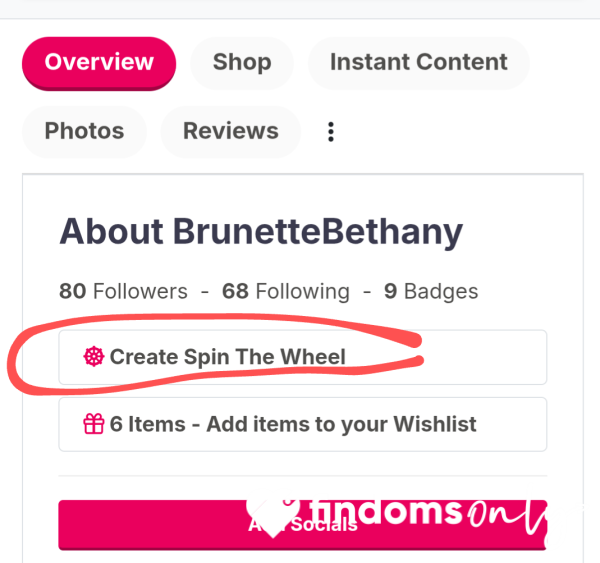Select the Photos tab

(x=84, y=132)
